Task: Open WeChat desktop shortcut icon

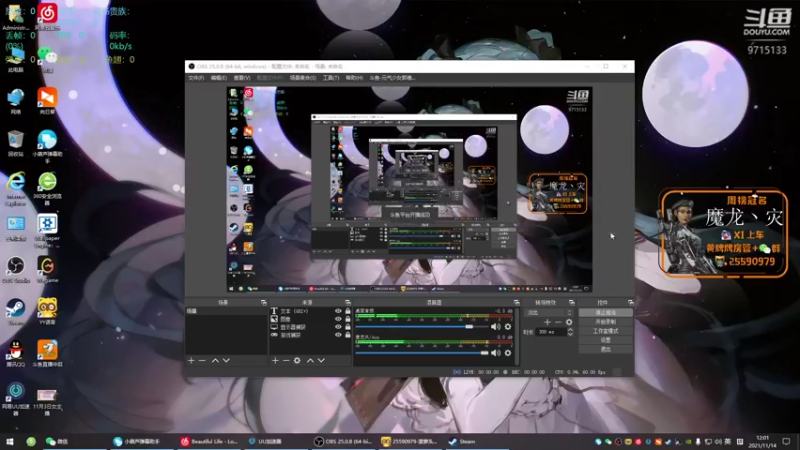Action: pyautogui.click(x=47, y=57)
